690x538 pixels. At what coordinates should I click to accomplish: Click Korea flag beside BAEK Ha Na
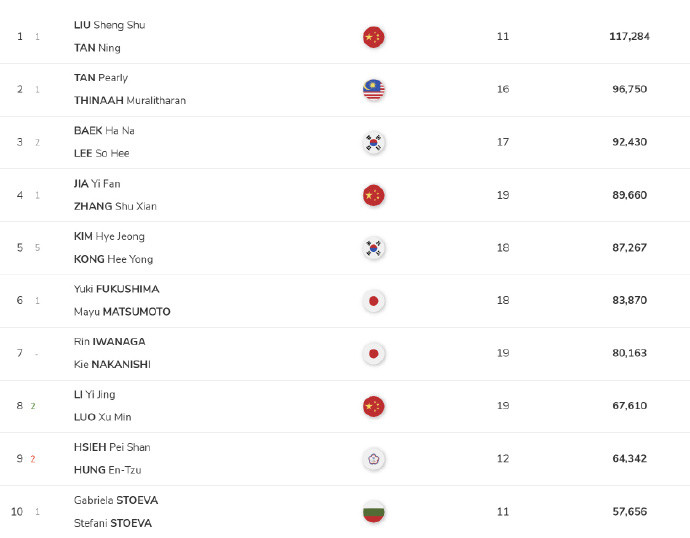[373, 143]
